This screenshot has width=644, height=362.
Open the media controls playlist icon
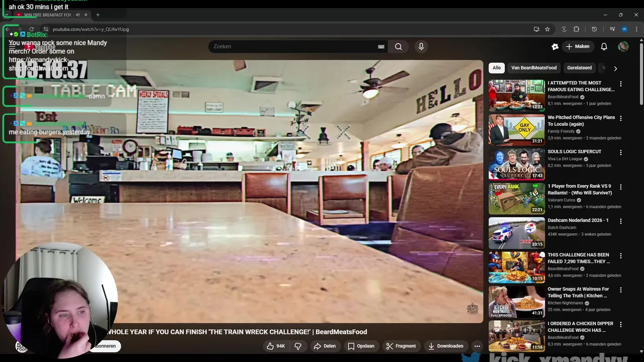tap(612, 29)
